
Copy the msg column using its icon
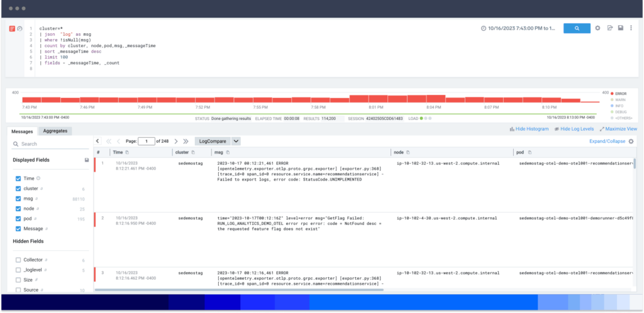pyautogui.click(x=227, y=152)
